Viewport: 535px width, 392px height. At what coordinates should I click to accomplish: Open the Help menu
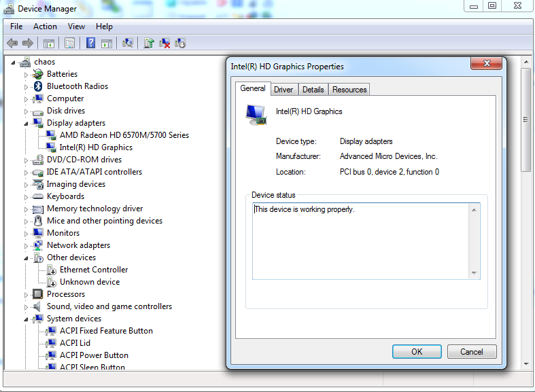(x=104, y=26)
